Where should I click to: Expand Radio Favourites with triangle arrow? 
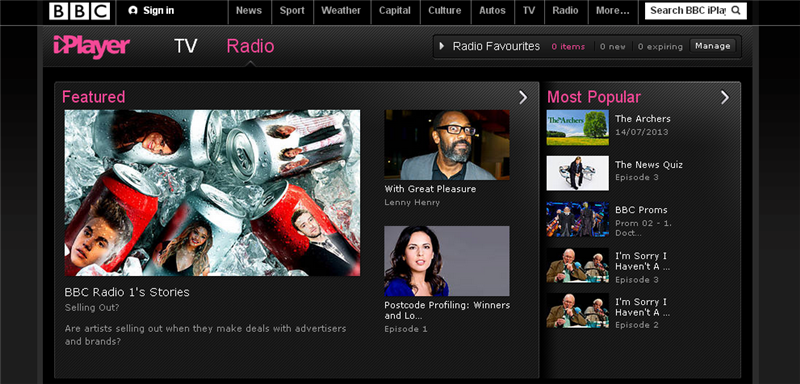[442, 46]
